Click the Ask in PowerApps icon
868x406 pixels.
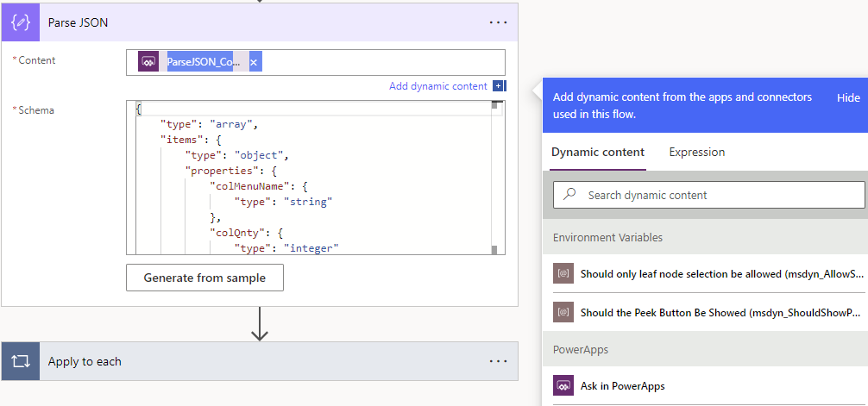point(563,385)
